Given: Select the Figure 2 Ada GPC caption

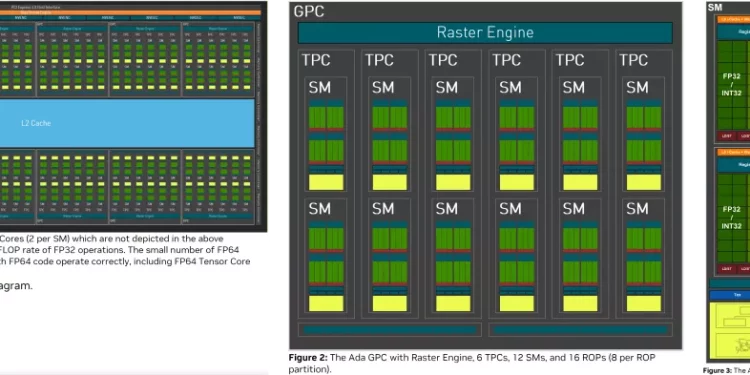Looking at the screenshot, I should pyautogui.click(x=472, y=363).
